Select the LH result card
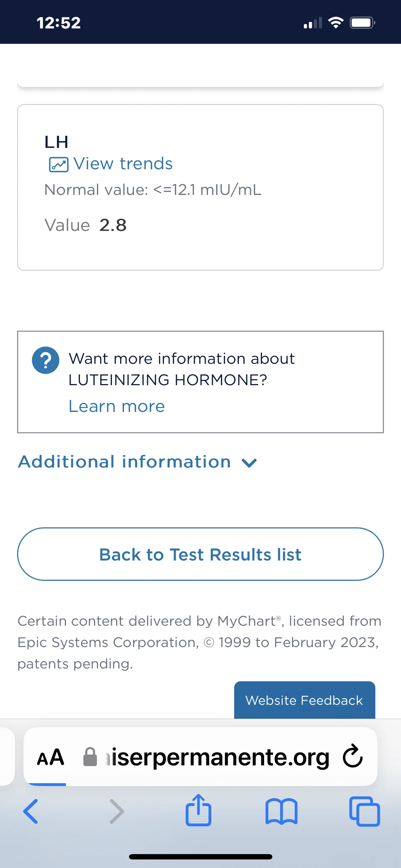 pos(200,187)
